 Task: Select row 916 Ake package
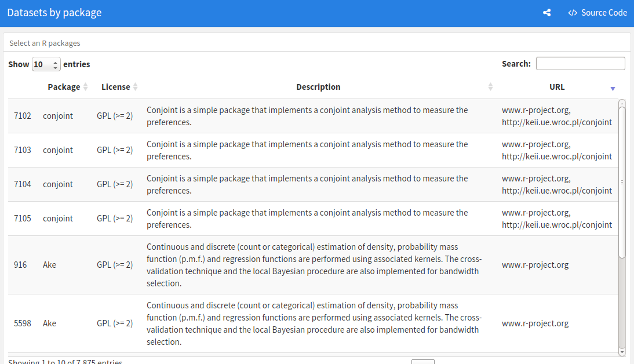(x=313, y=265)
